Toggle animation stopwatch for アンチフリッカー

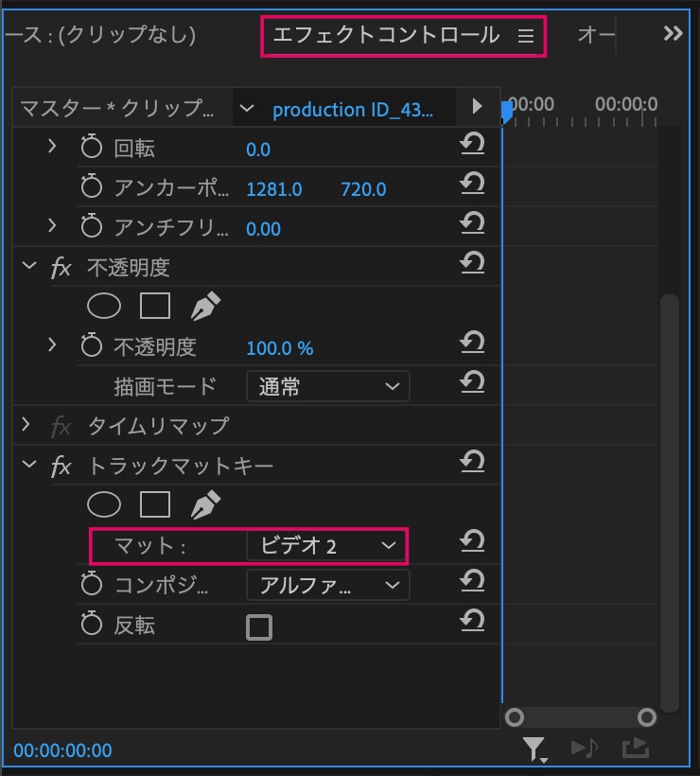pos(92,225)
